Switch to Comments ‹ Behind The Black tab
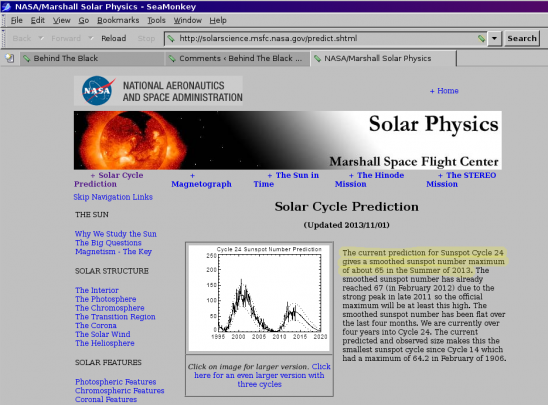Screen dimensions: 548x405 click(237, 58)
